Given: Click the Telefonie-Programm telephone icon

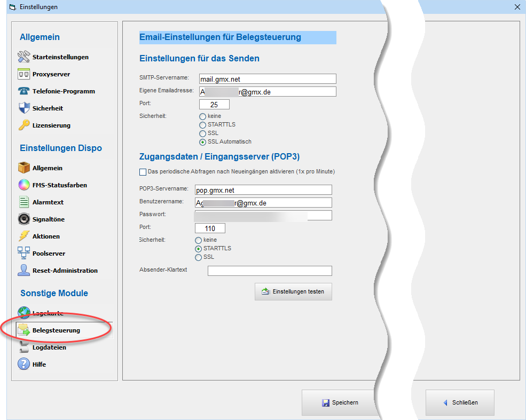Looking at the screenshot, I should tap(23, 91).
